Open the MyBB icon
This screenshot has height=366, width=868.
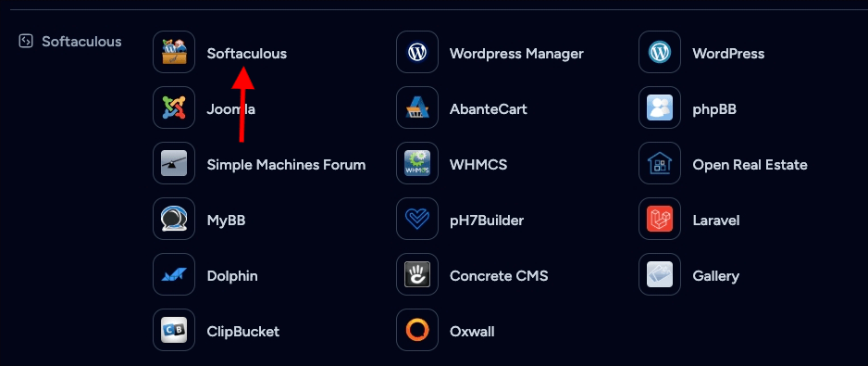tap(174, 219)
